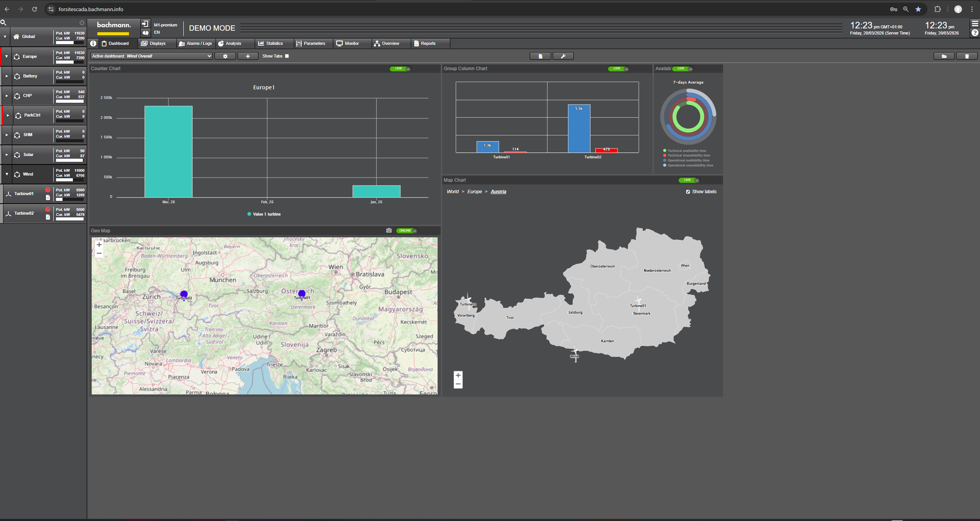Click the login arrow icon beside M1-premium
This screenshot has width=980, height=521.
pyautogui.click(x=145, y=24)
